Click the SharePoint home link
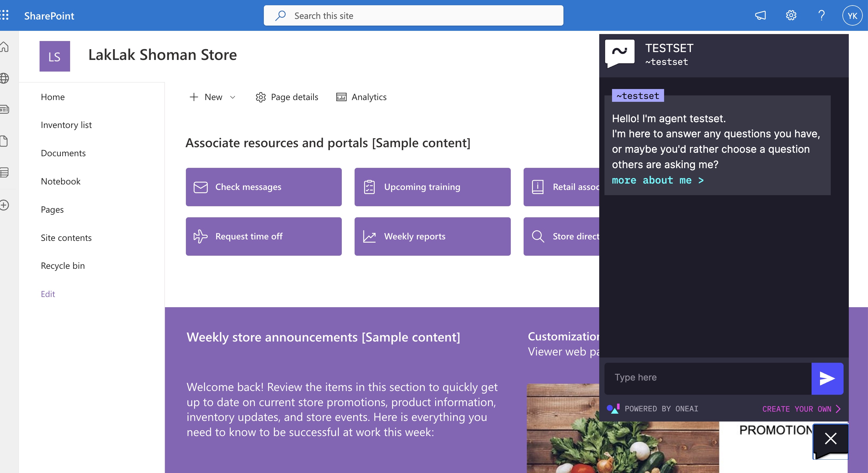This screenshot has height=473, width=868. tap(49, 16)
